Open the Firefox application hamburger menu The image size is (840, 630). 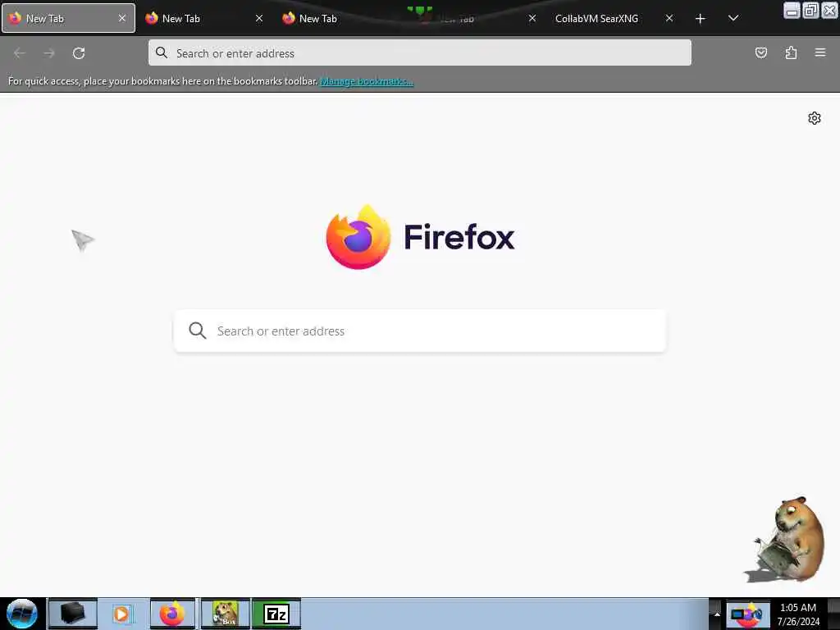click(x=820, y=52)
